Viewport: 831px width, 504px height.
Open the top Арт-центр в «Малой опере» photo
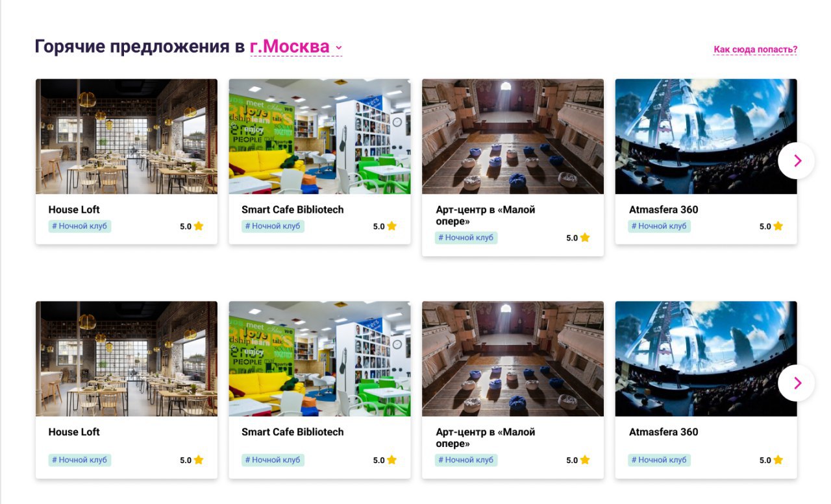pyautogui.click(x=513, y=136)
